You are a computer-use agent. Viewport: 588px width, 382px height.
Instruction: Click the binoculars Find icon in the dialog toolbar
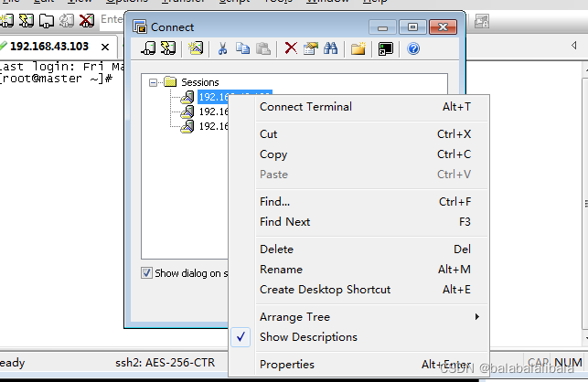point(330,48)
